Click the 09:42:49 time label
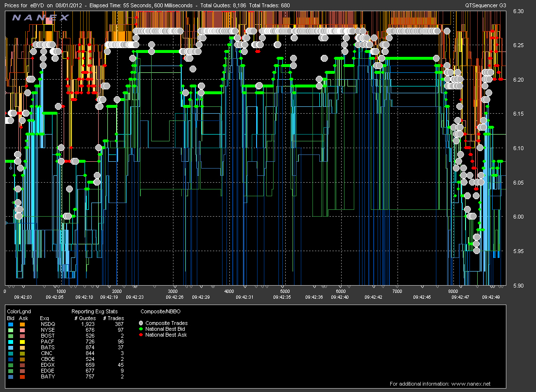Viewport: 536px width, 392px height. (x=491, y=297)
